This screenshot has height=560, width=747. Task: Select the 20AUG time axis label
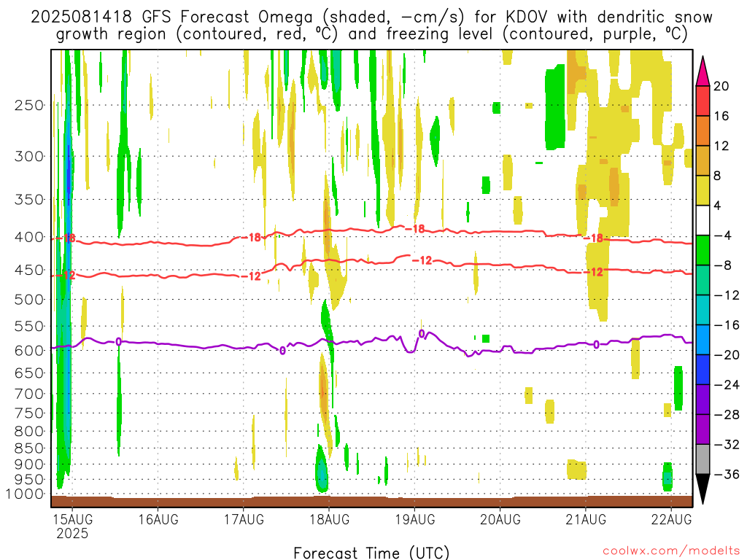(x=500, y=519)
